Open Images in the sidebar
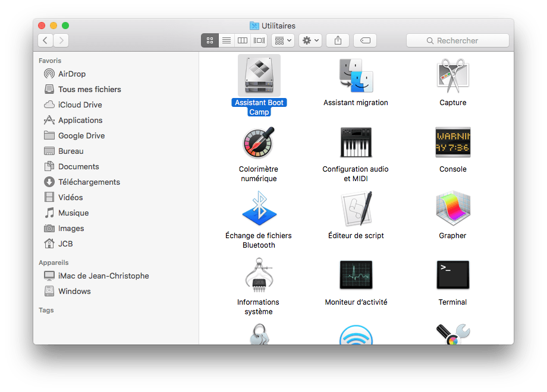This screenshot has height=392, width=547. pos(64,228)
